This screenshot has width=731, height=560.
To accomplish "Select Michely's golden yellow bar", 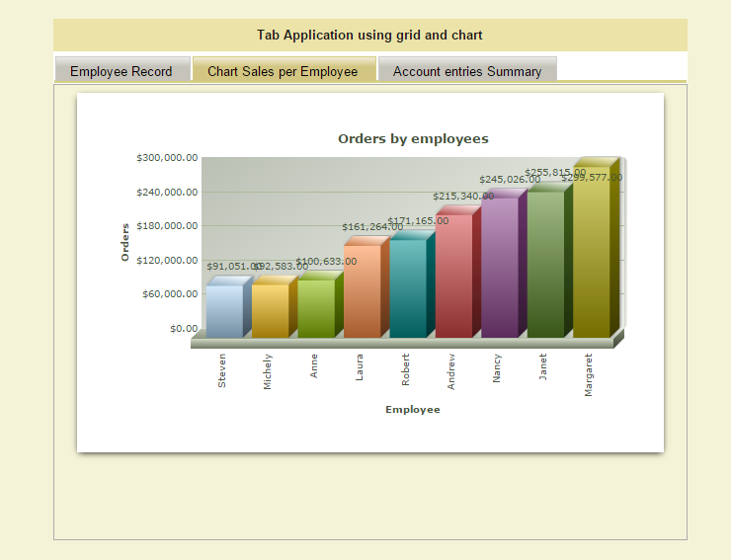I will pos(270,310).
